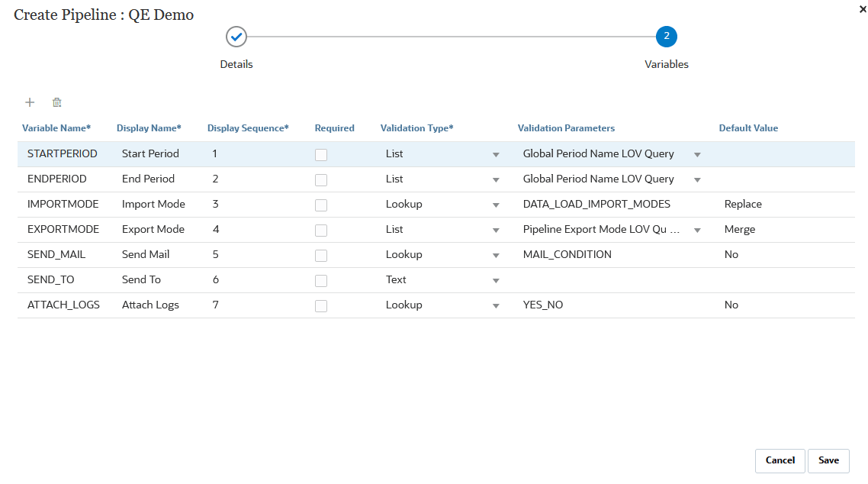Select the Send Mail display name cell

146,255
